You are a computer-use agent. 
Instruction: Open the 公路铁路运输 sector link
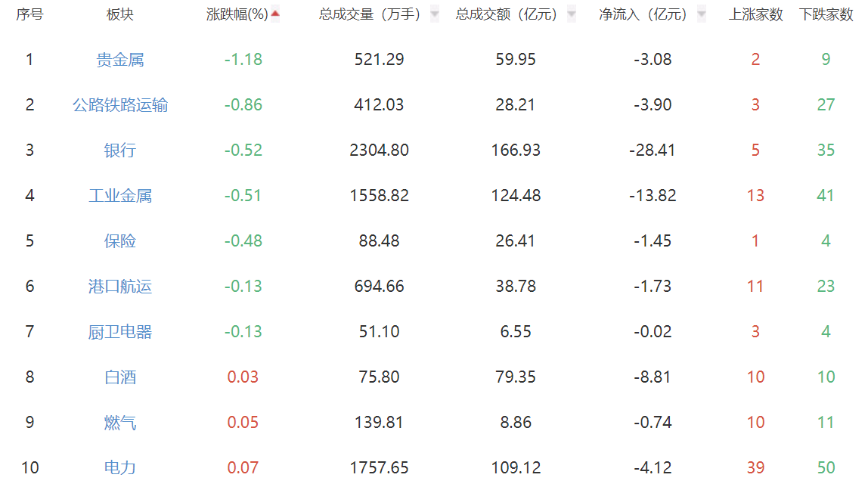point(120,105)
